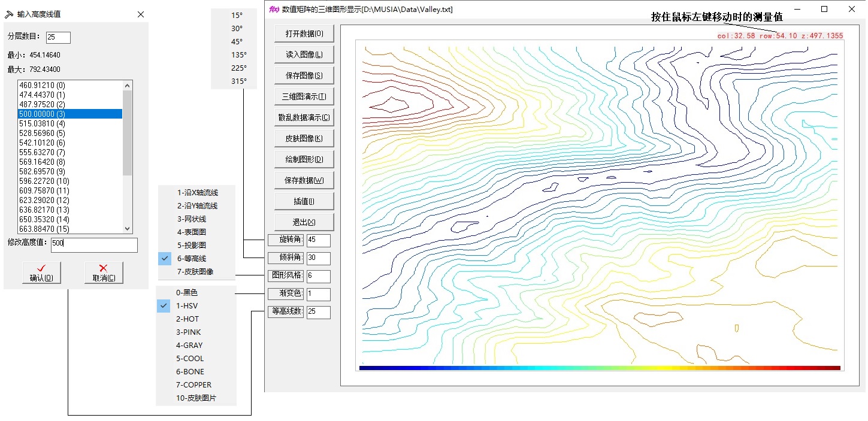Choose 135° from the angle list
This screenshot has width=868, height=421.
(x=238, y=54)
